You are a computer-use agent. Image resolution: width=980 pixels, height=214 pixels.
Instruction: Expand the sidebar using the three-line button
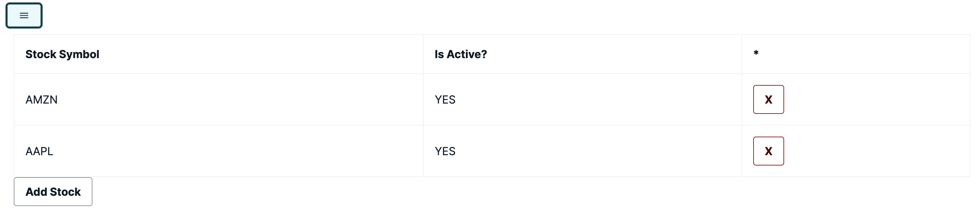[24, 15]
